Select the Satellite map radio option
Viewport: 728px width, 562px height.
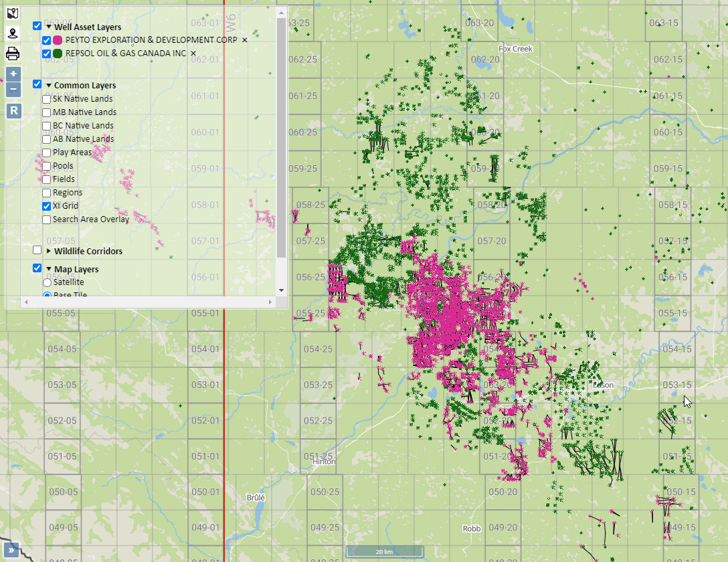point(47,283)
